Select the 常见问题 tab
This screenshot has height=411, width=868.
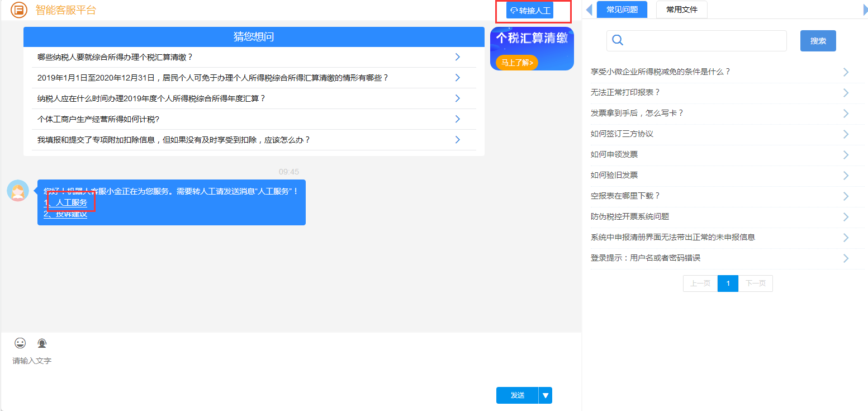[x=622, y=10]
